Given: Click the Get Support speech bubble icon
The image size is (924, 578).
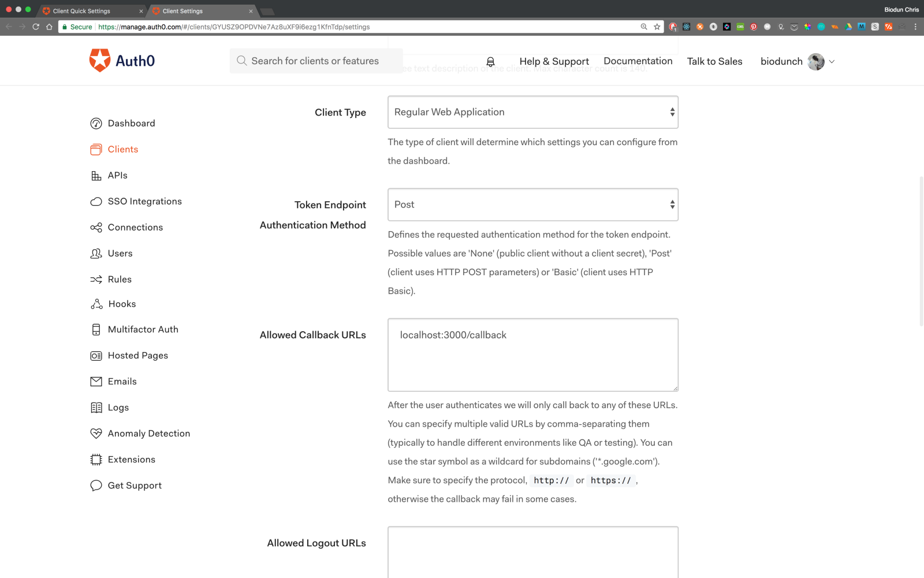Looking at the screenshot, I should [x=96, y=486].
